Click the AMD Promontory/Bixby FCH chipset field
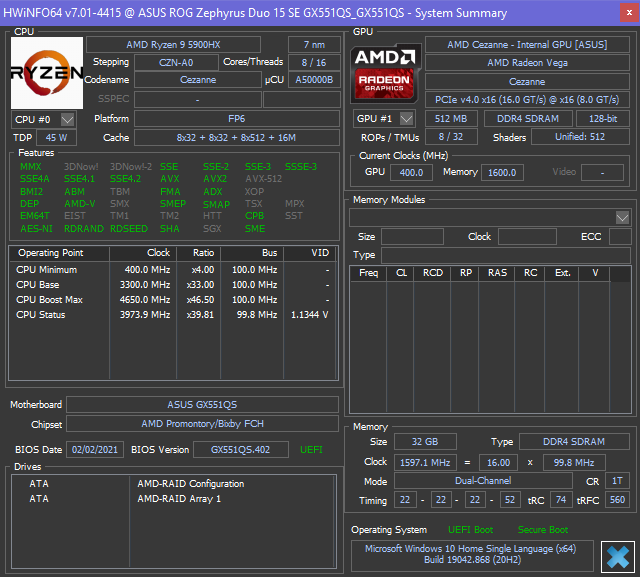 click(202, 424)
